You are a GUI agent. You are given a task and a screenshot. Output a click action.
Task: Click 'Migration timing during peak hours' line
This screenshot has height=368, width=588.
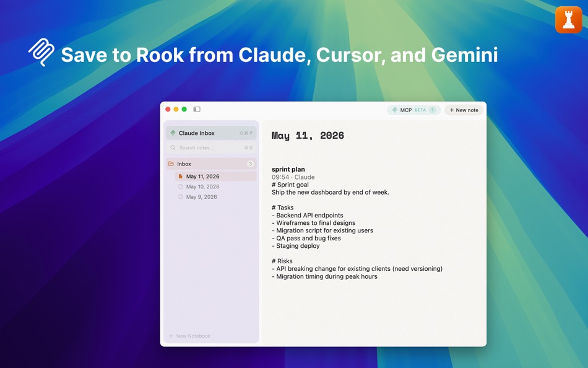pos(324,276)
